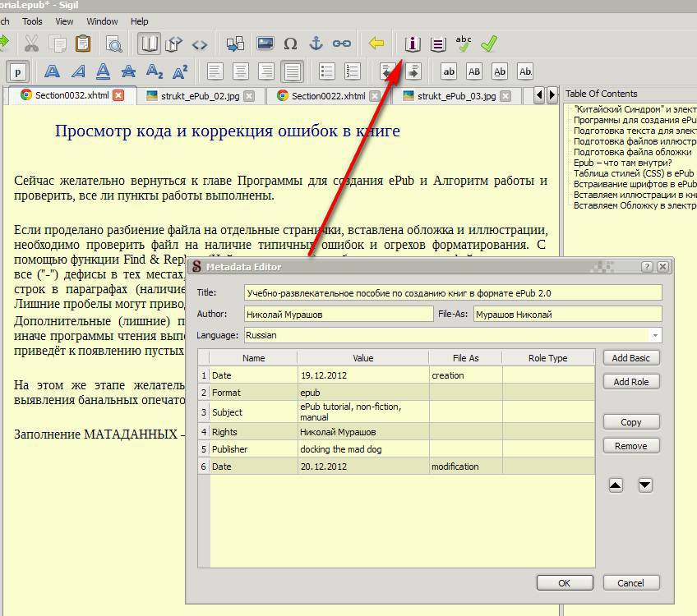697x616 pixels.
Task: Expand the Language dropdown showing Russian
Action: [x=655, y=335]
